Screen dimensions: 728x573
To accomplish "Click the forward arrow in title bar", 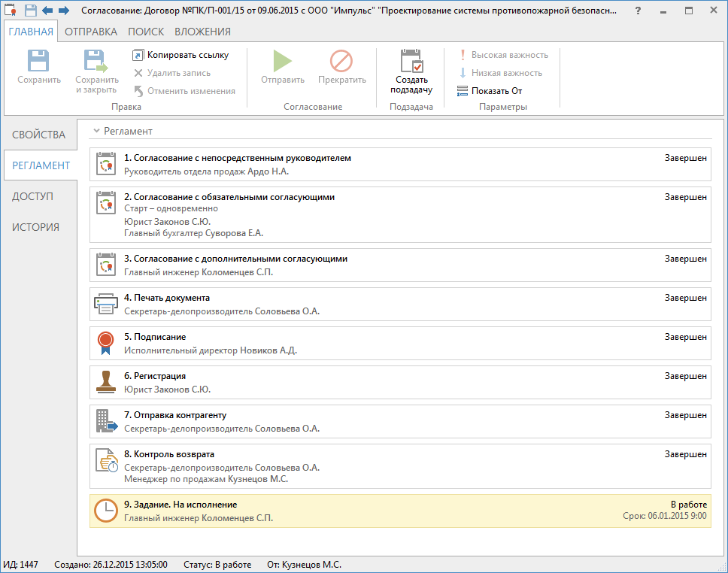I will click(x=64, y=11).
